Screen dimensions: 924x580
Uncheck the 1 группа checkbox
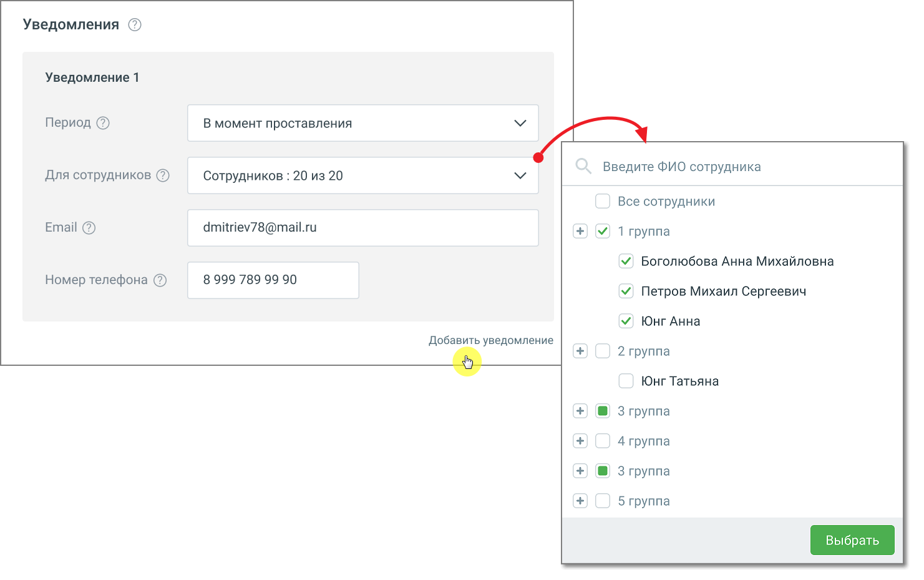point(603,231)
